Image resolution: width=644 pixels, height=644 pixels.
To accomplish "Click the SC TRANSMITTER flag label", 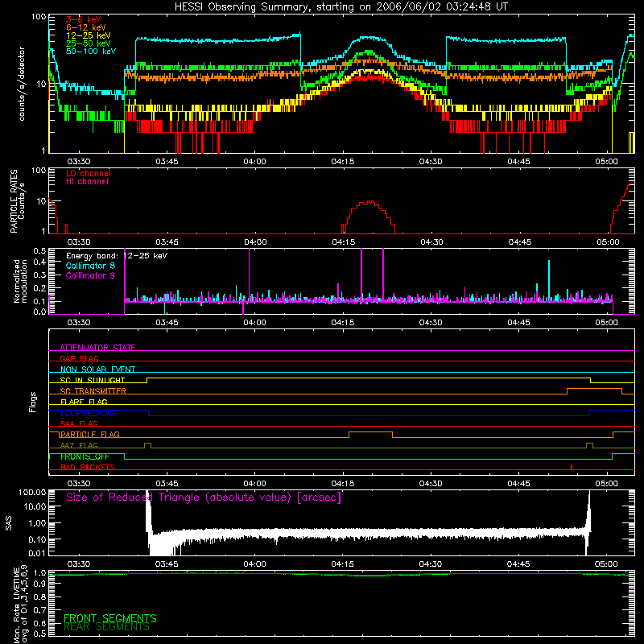I will [93, 390].
